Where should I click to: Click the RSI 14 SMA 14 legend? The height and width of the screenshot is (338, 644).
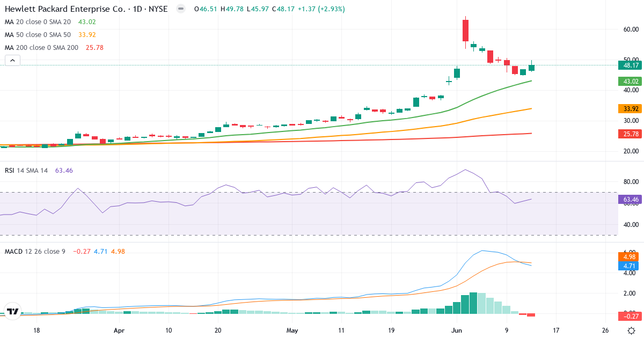(26, 171)
